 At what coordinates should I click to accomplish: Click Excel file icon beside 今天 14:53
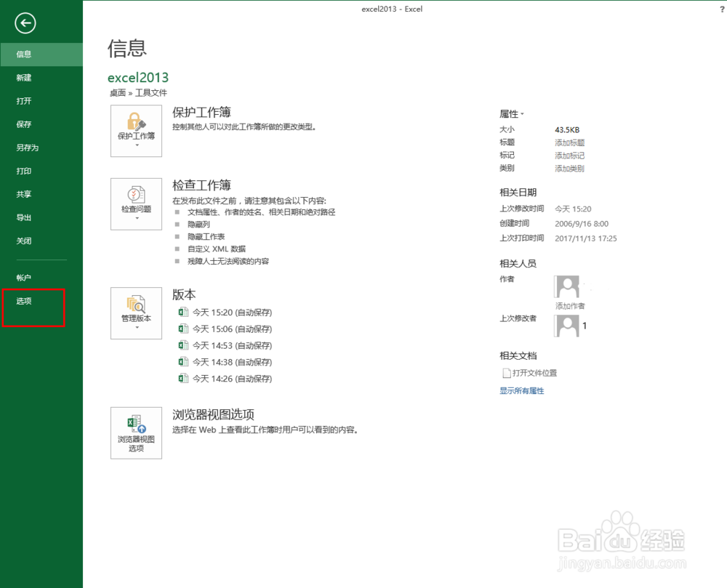[x=183, y=345]
